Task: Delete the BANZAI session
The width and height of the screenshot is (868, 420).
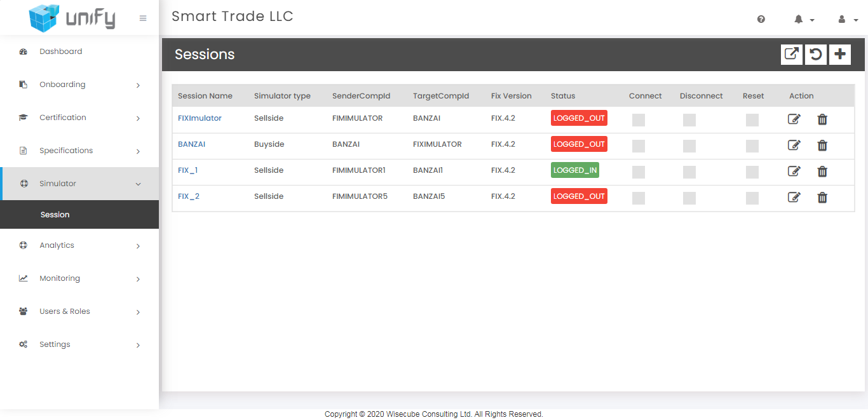Action: point(822,145)
